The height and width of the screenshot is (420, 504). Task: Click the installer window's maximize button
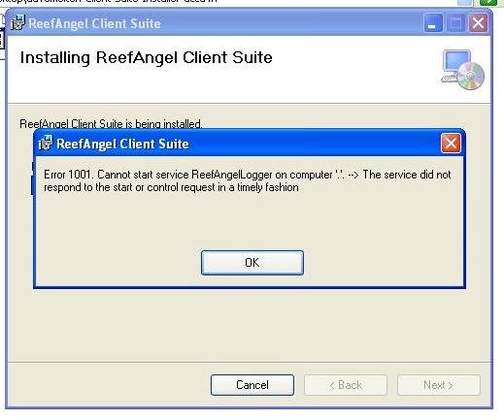pos(455,23)
